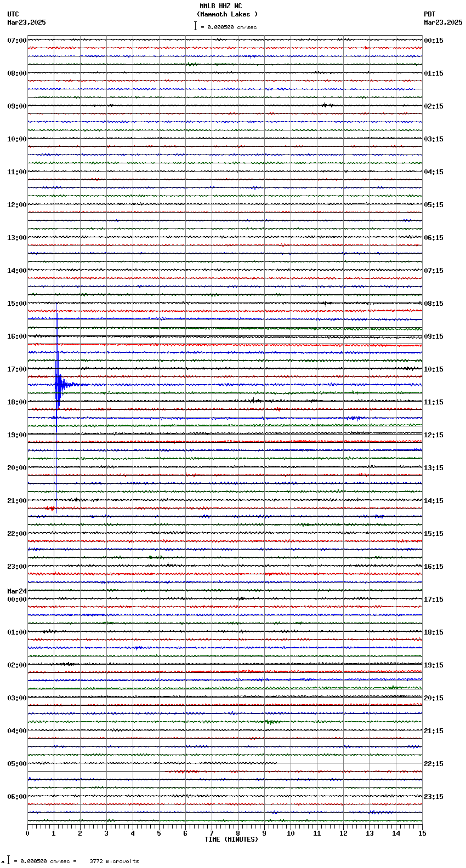Click the 17:15 PDT row label
The width and height of the screenshot is (466, 868).
tap(434, 599)
